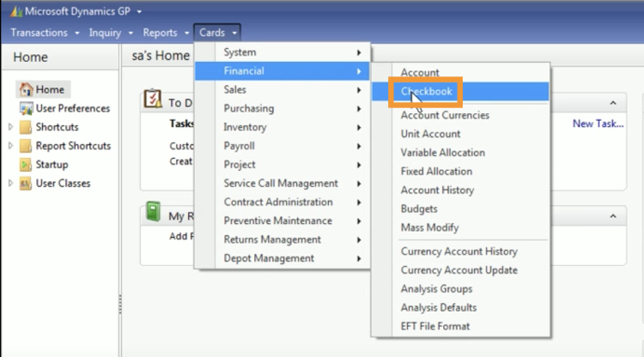Viewport: 644px width, 357px height.
Task: Choose Analysis Defaults menu entry
Action: tap(460, 308)
